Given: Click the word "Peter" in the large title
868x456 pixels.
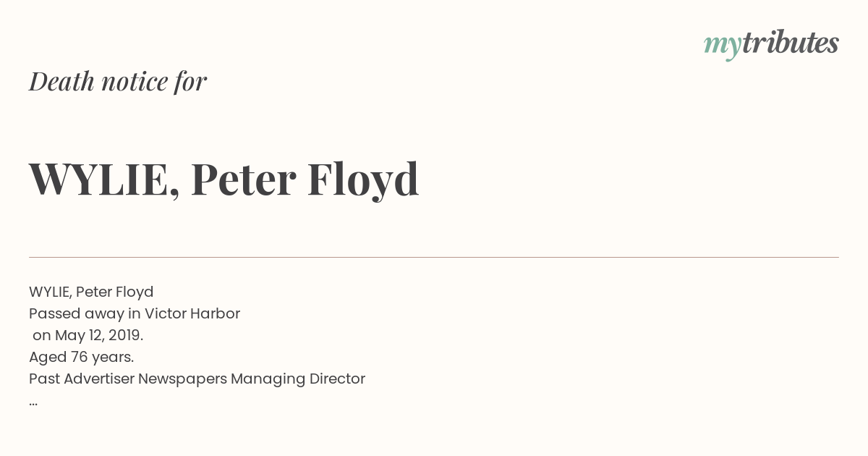Looking at the screenshot, I should (x=244, y=180).
